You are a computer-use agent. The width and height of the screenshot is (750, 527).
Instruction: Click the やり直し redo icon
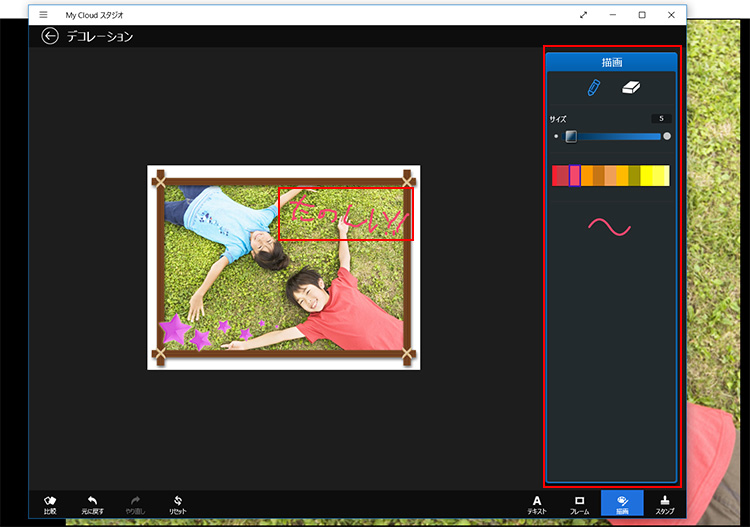point(135,504)
